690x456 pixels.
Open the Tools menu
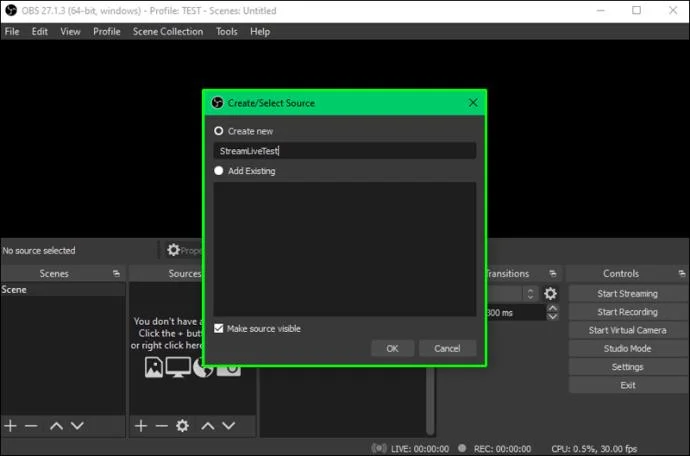tap(227, 32)
